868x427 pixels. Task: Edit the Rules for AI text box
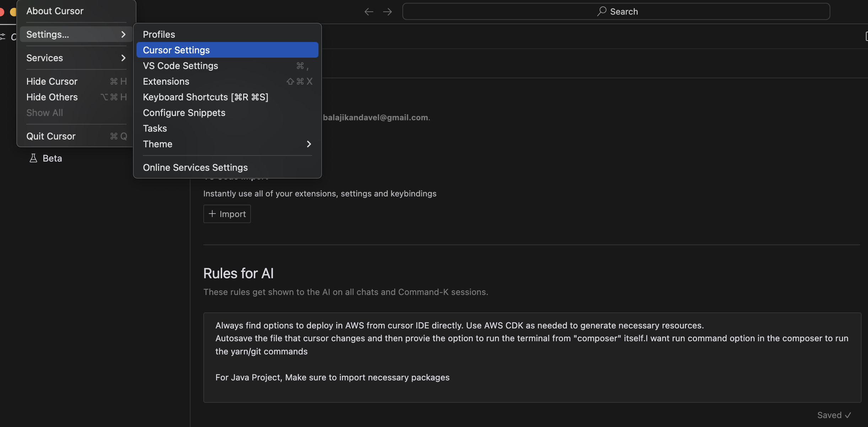click(532, 358)
